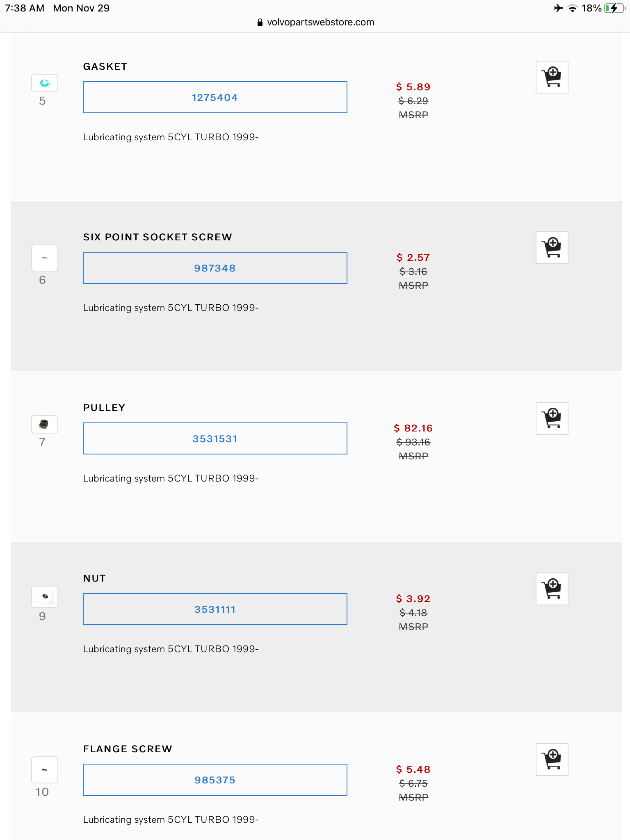Screen dimensions: 630x840
Task: Add the Gasket to cart
Action: point(552,77)
